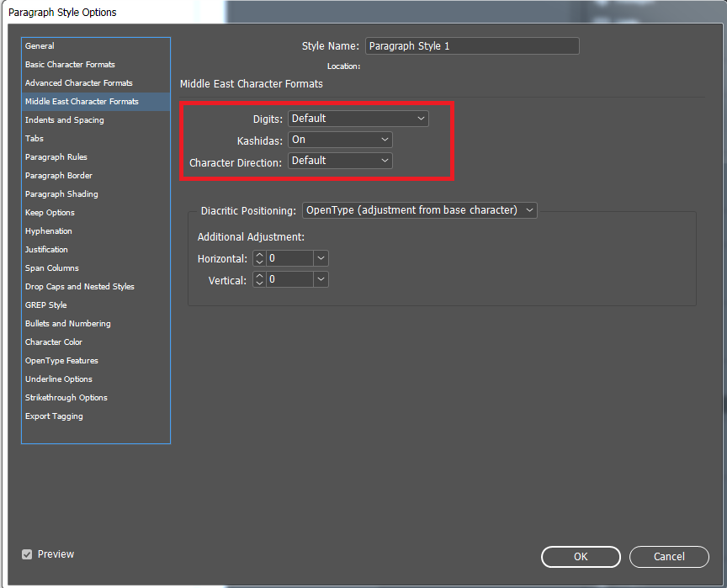This screenshot has width=727, height=588.
Task: Increase Vertical adjustment with up arrow
Action: [259, 275]
